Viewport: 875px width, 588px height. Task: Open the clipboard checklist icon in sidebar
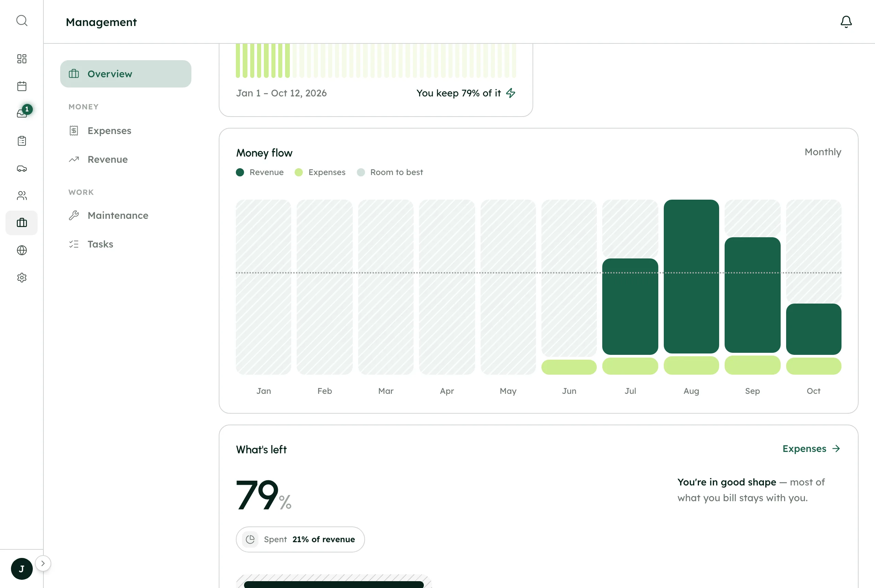(22, 141)
